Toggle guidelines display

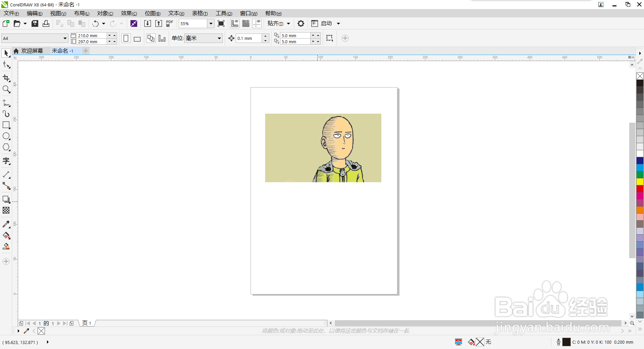pos(257,23)
